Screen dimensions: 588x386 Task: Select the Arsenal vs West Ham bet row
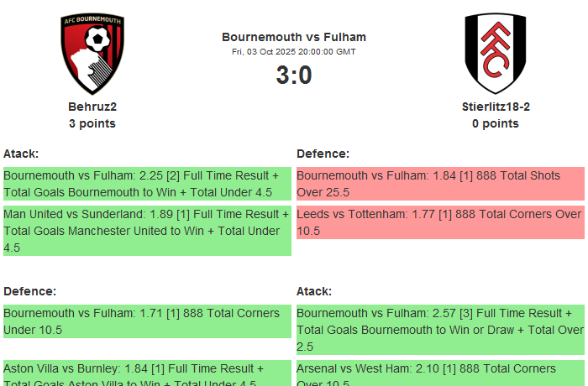[440, 373]
